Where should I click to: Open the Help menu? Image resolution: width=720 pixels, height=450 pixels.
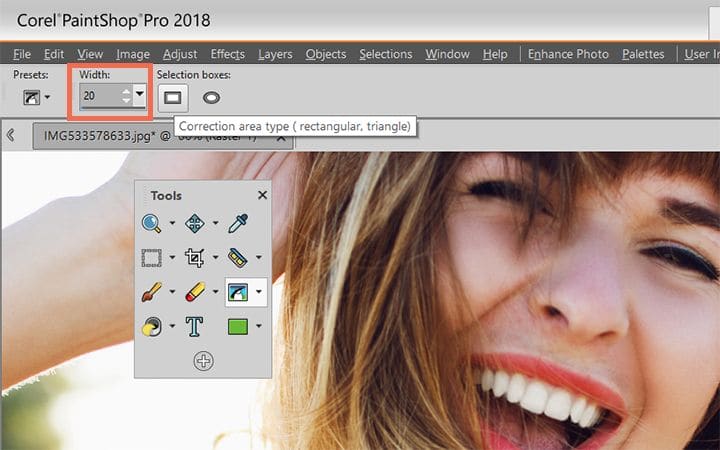coord(495,54)
